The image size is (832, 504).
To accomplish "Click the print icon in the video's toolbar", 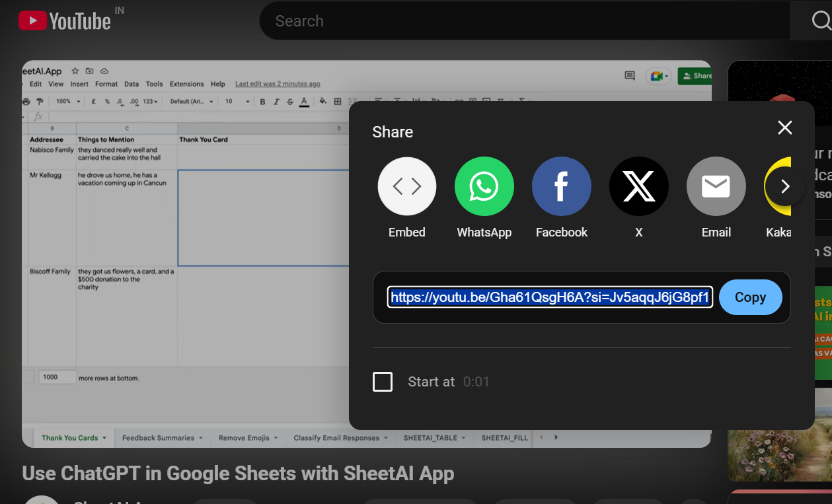I will click(26, 102).
